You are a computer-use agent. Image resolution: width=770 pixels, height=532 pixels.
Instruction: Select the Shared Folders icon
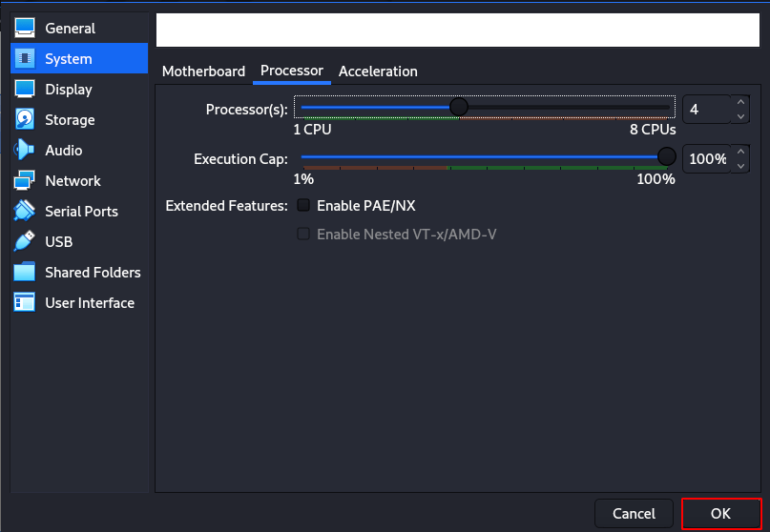tap(25, 272)
